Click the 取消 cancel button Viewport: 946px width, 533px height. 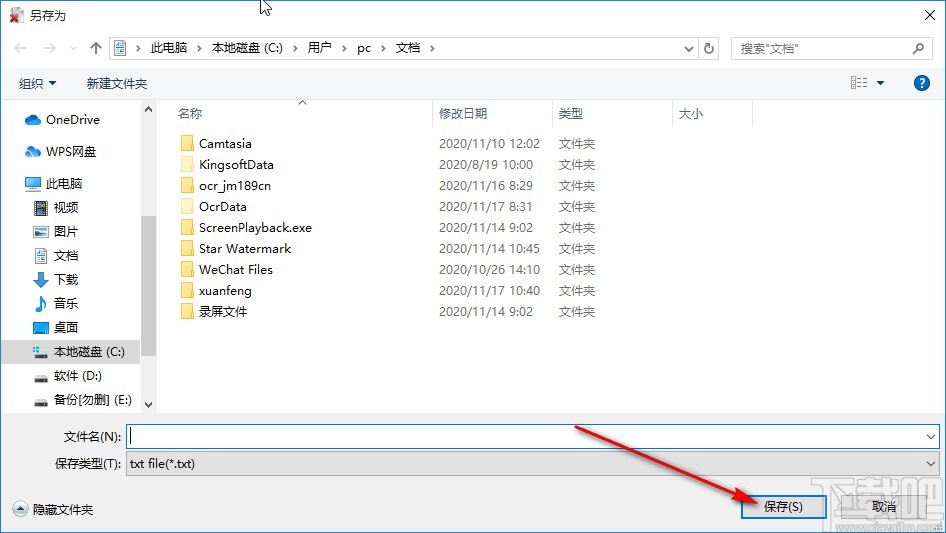(884, 506)
